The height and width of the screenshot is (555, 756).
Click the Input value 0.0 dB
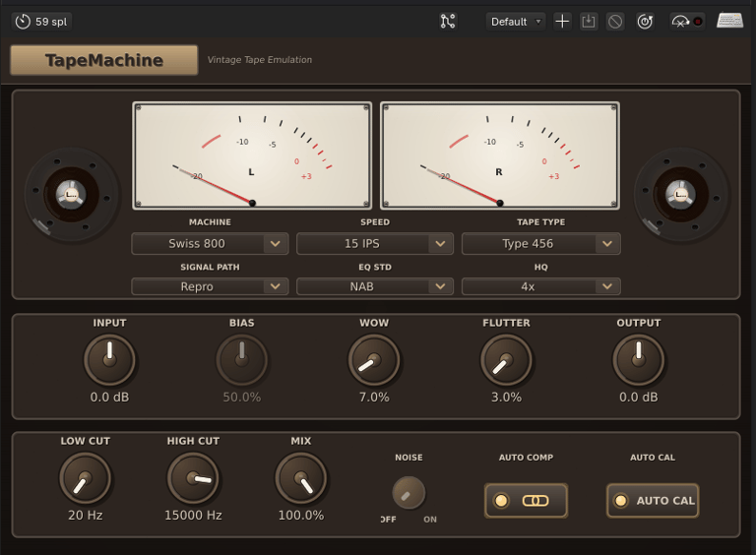109,397
